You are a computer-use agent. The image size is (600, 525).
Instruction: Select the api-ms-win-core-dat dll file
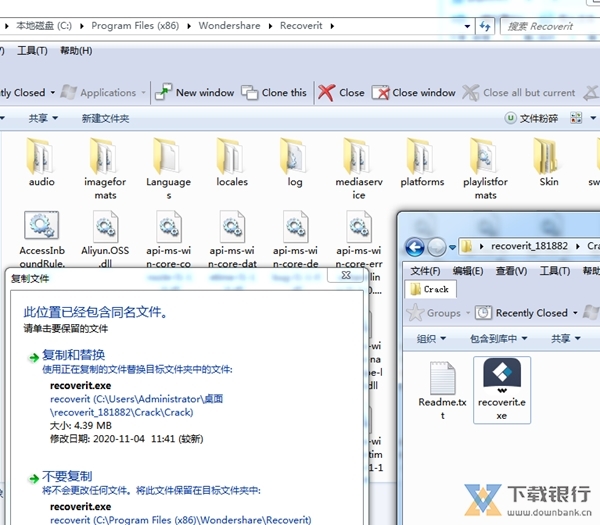(232, 239)
